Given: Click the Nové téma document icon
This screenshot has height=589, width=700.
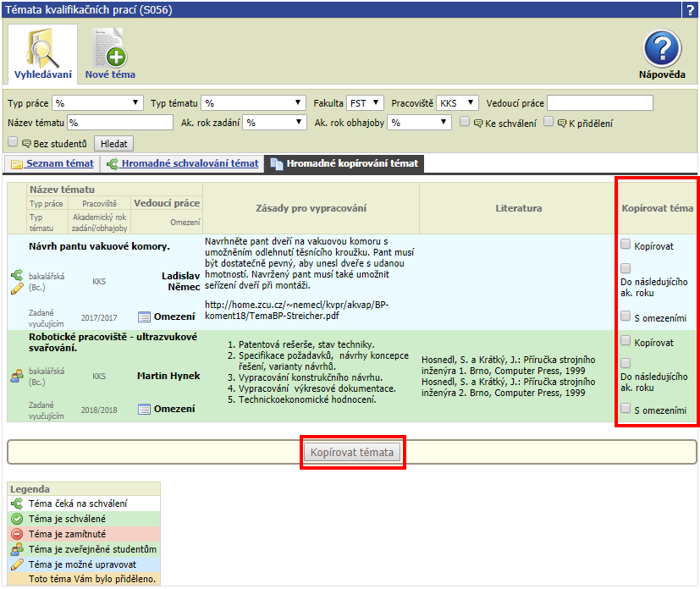Looking at the screenshot, I should (x=110, y=47).
